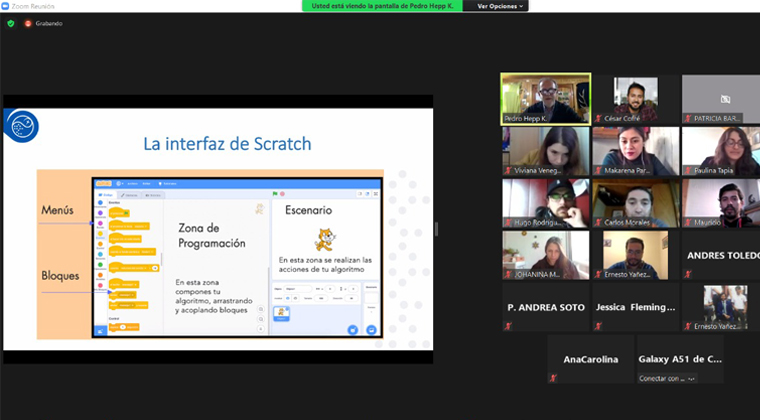This screenshot has height=420, width=760.
Task: Click the first tab in Scratch slide editor
Action: point(106,195)
